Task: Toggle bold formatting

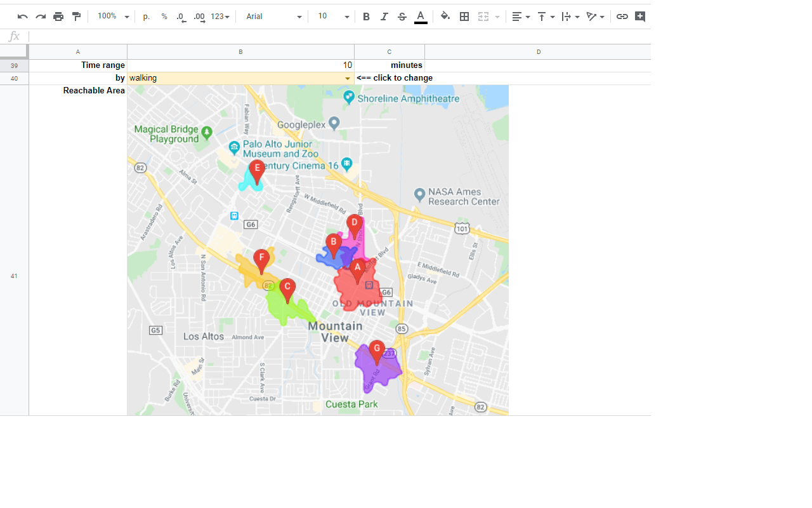Action: (366, 17)
